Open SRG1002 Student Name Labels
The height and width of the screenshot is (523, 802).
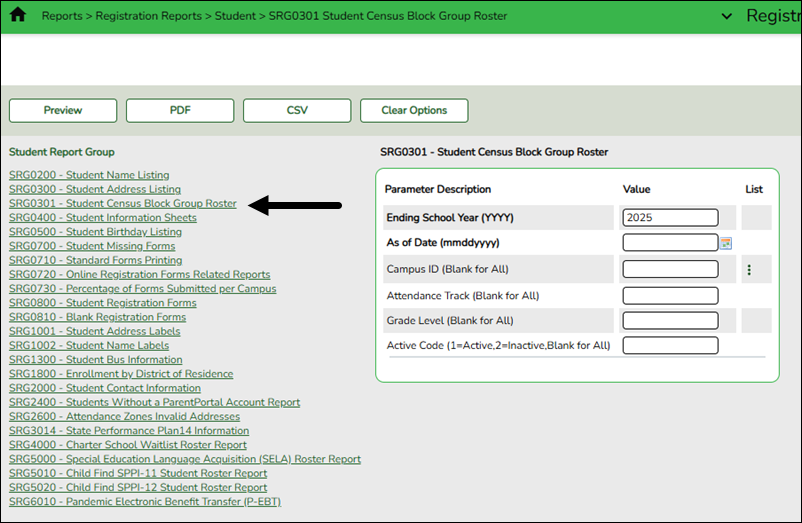tap(89, 346)
